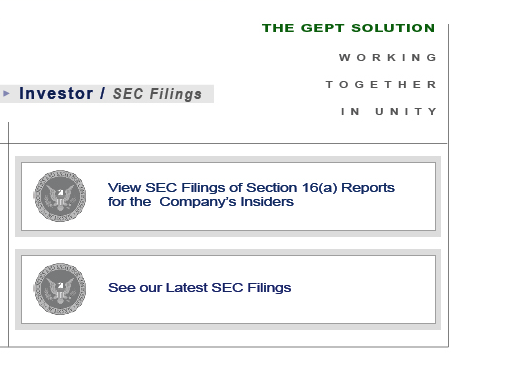
Task: Click the word "Insiders" in first link
Action: (x=267, y=202)
